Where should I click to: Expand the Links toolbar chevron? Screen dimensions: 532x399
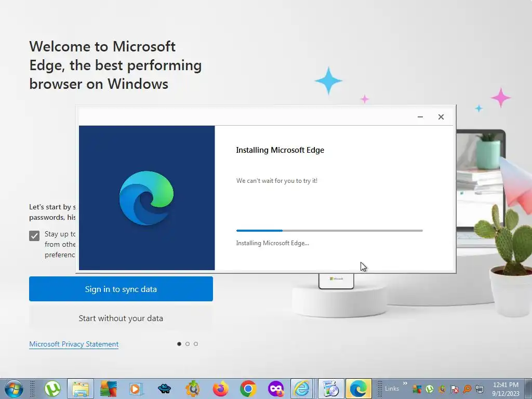click(x=405, y=383)
